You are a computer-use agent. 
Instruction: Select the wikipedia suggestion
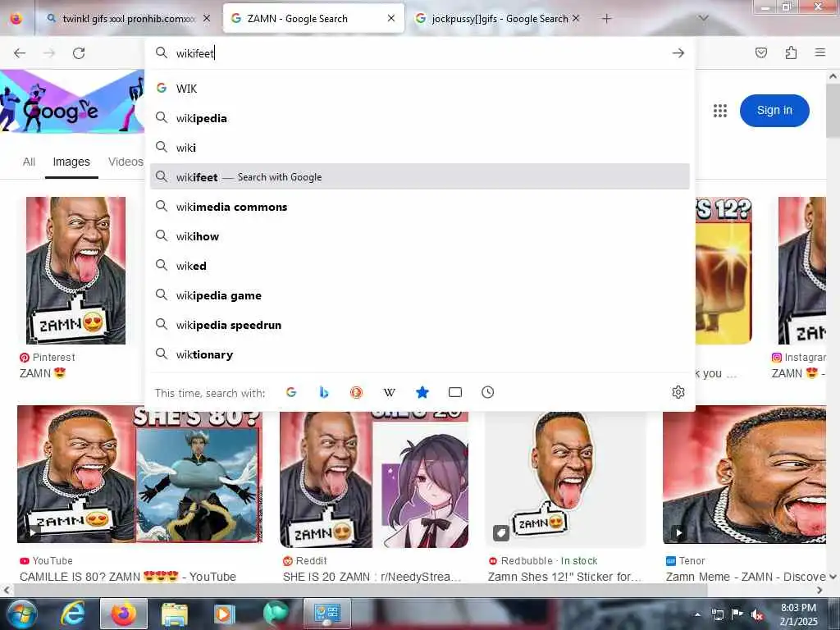[x=419, y=118]
